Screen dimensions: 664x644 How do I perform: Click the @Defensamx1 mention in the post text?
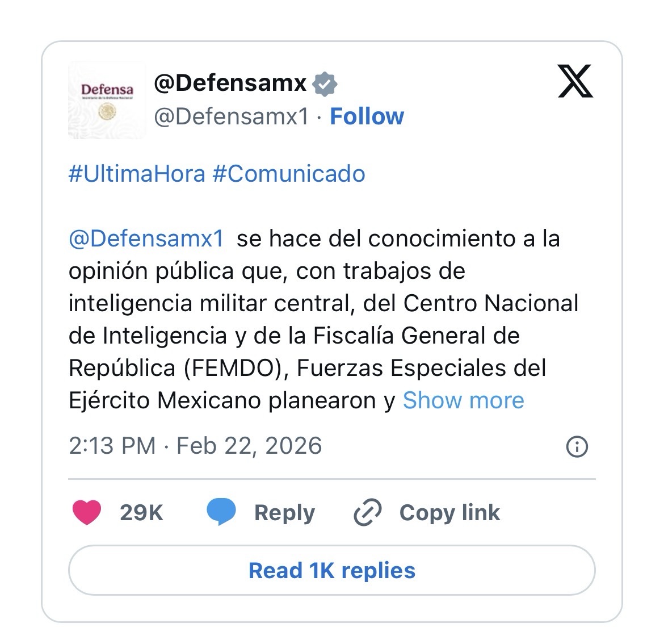coord(146,239)
